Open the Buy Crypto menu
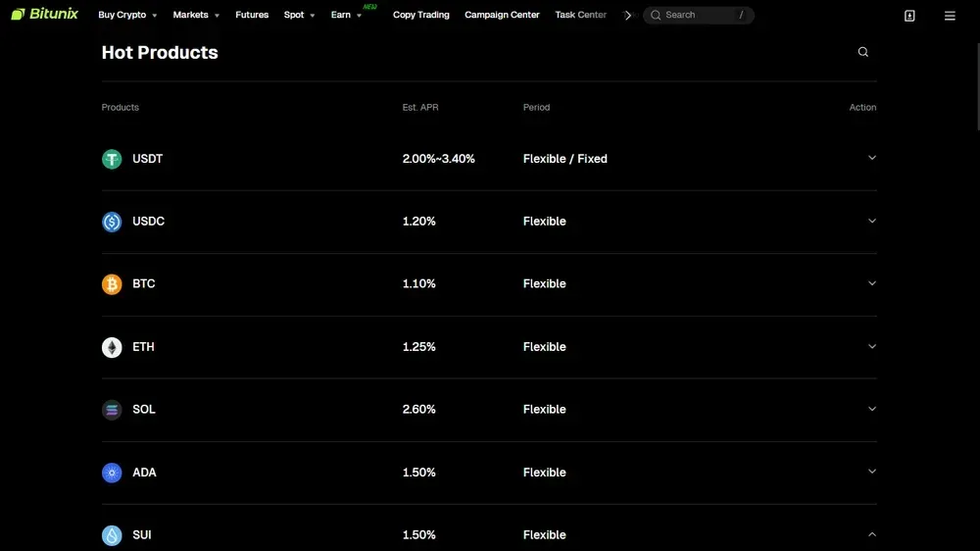The height and width of the screenshot is (551, 980). 127,15
